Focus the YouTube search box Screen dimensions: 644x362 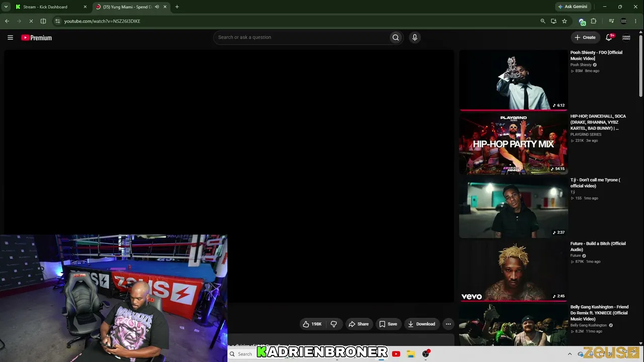tap(301, 37)
